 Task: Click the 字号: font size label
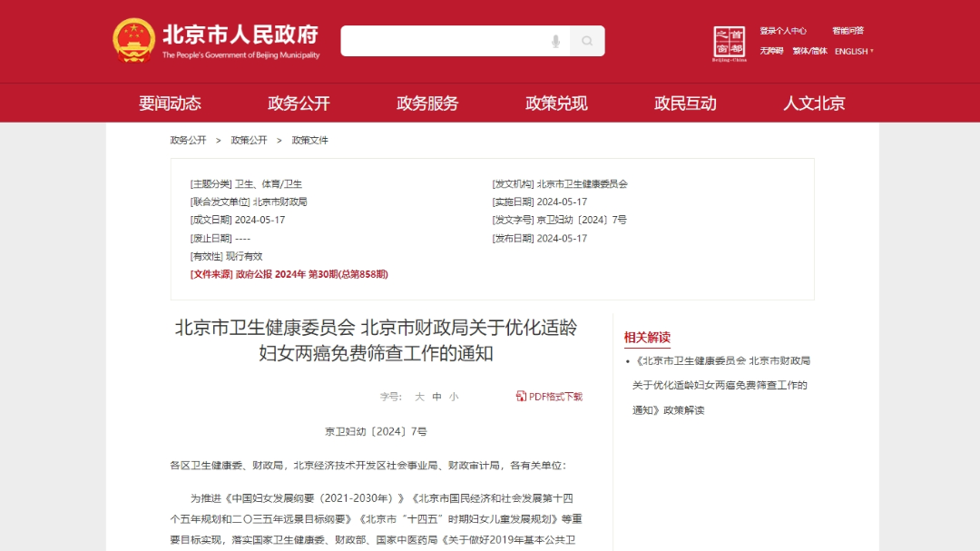coord(390,397)
